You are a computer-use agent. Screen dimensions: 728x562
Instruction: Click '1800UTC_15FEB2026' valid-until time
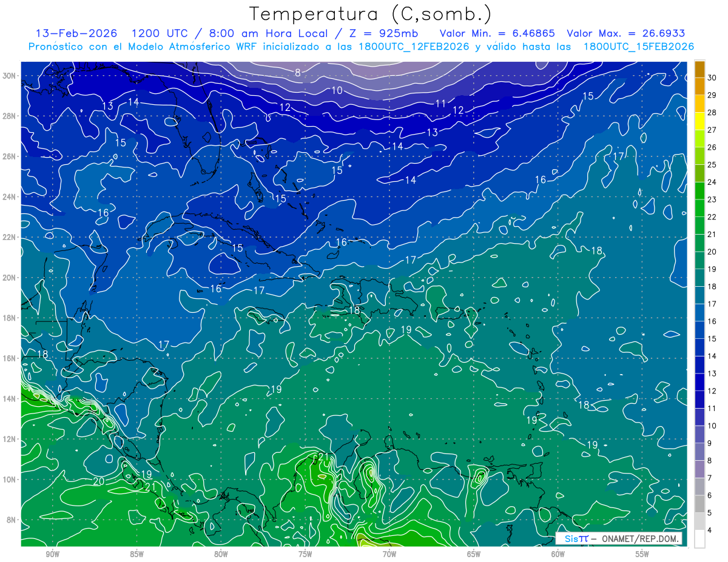(x=638, y=47)
